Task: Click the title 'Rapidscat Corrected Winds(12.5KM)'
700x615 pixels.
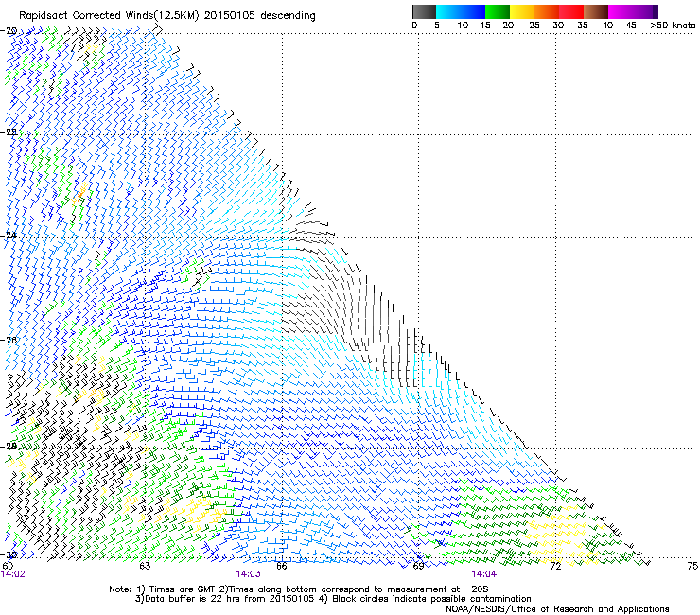Action: point(109,16)
